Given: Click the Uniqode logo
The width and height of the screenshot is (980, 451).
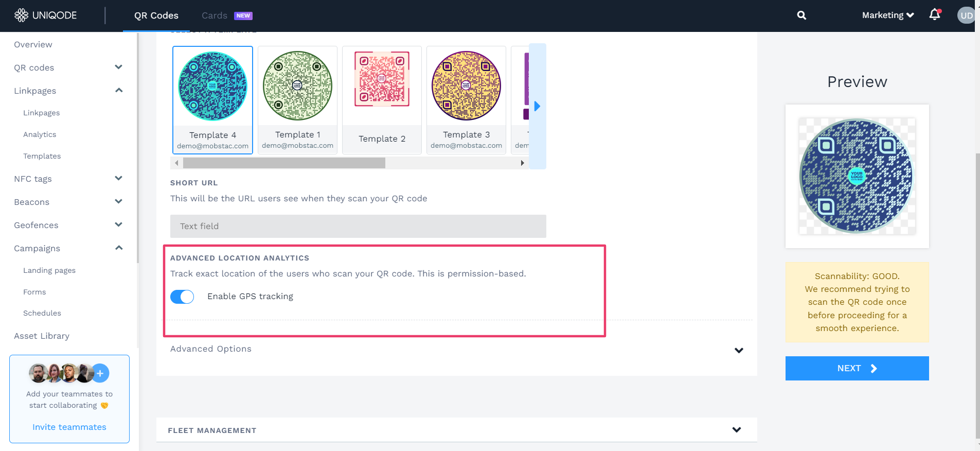Looking at the screenshot, I should tap(45, 15).
